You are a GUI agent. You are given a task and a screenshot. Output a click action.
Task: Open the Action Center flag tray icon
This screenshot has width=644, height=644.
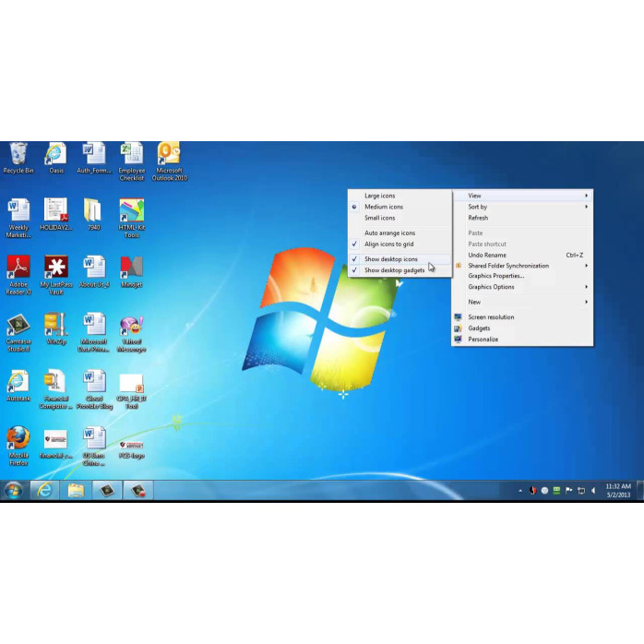569,491
